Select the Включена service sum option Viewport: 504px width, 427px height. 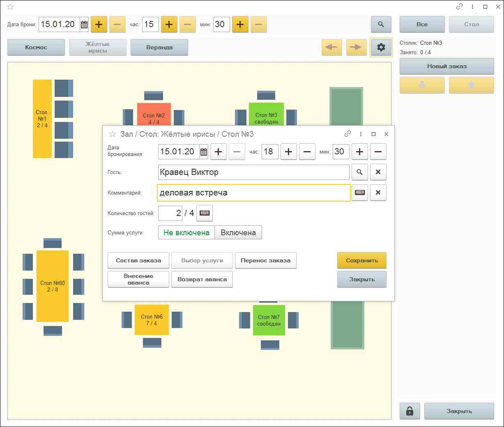238,233
